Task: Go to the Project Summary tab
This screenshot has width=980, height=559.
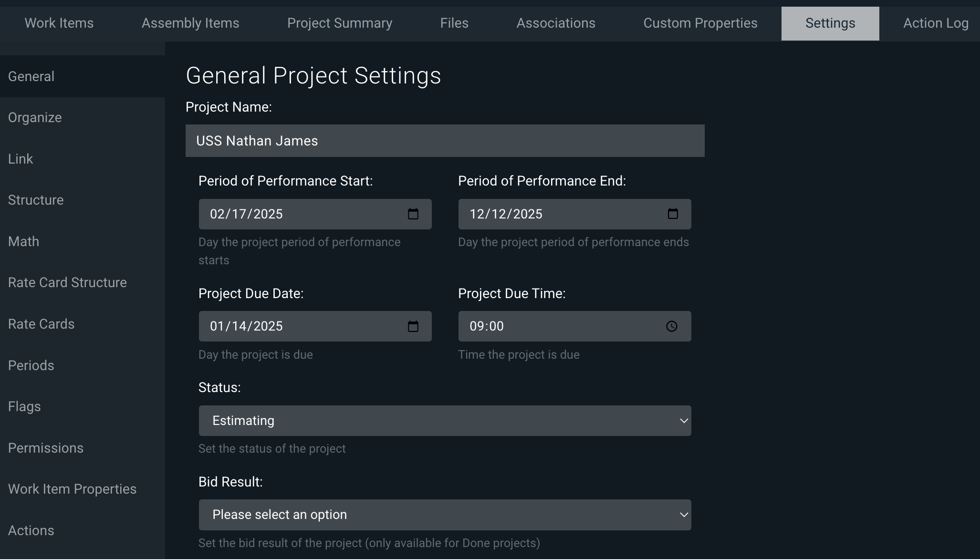Action: (x=339, y=23)
